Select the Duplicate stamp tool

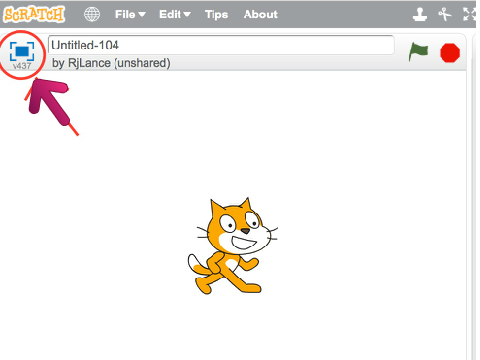click(420, 14)
